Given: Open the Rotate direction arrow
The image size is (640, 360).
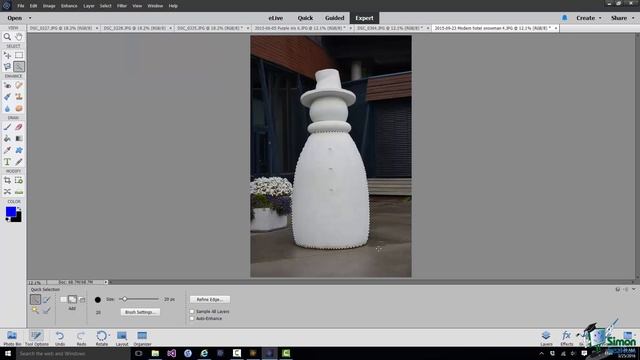Looking at the screenshot, I should [109, 335].
